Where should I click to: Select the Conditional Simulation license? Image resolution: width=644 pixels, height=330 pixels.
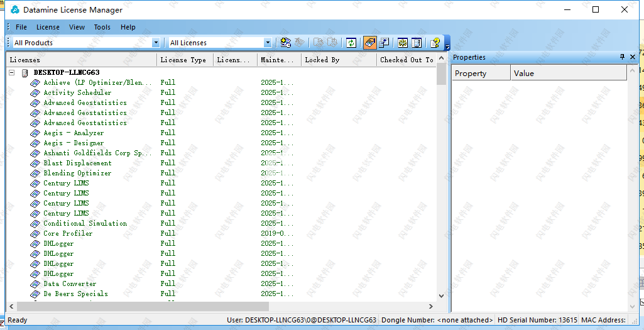tap(85, 223)
